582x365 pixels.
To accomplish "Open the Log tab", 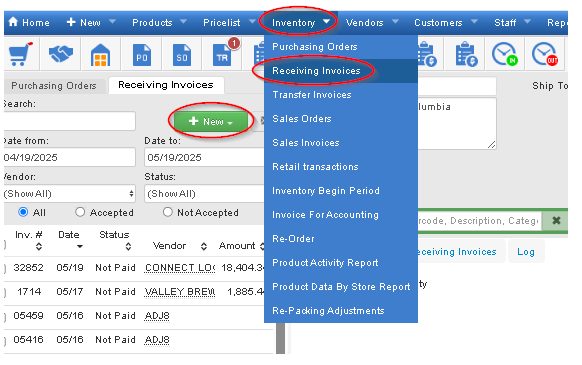I will [x=526, y=252].
